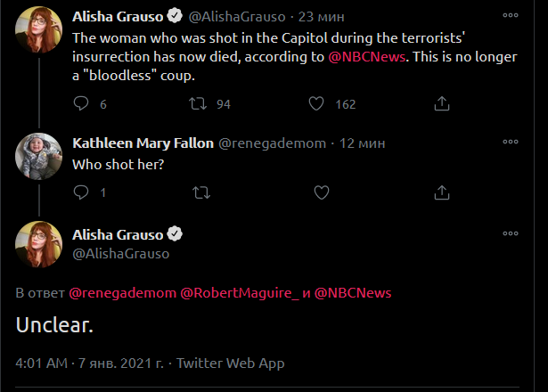This screenshot has width=548, height=392.
Task: Retweet the tweet with 94 retweets
Action: coord(201,104)
